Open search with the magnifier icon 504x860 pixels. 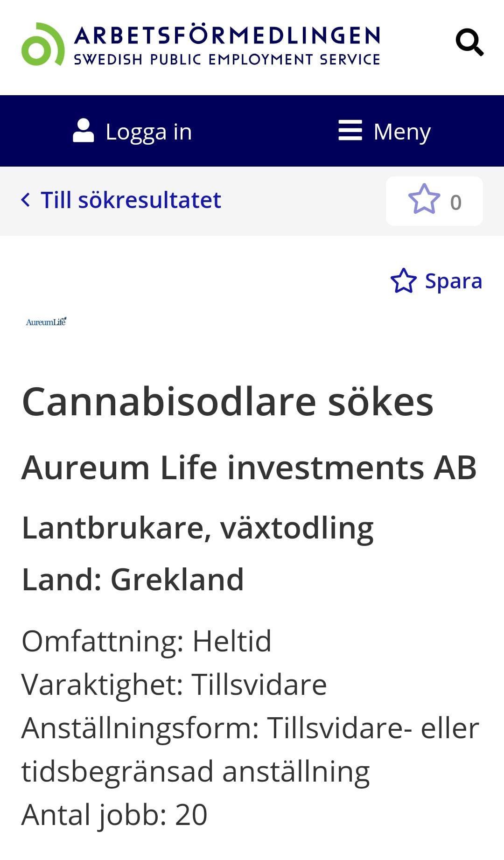469,42
